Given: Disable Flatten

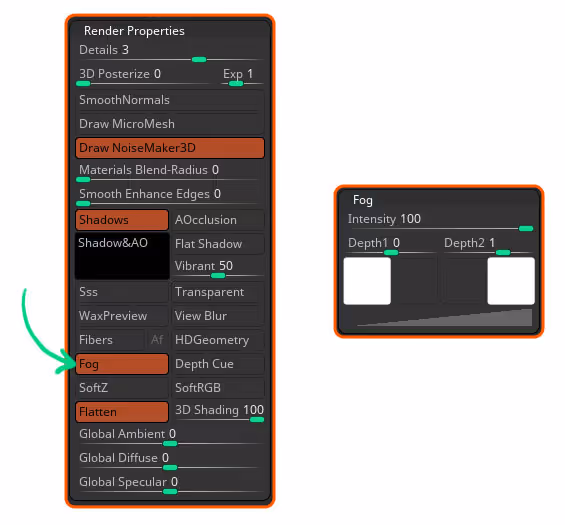Looking at the screenshot, I should click(122, 412).
